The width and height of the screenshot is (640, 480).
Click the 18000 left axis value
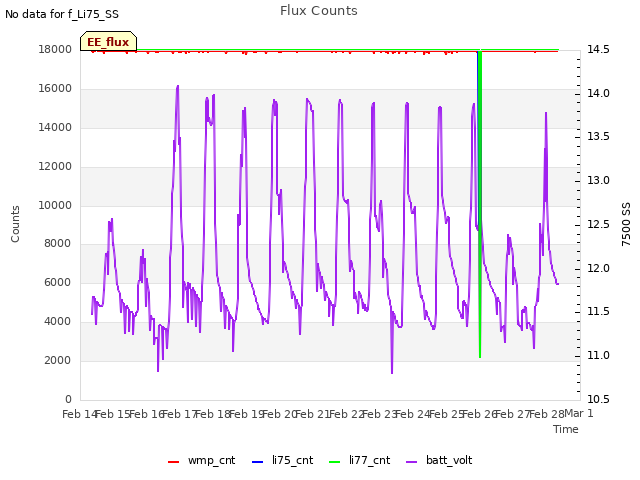[x=55, y=49]
